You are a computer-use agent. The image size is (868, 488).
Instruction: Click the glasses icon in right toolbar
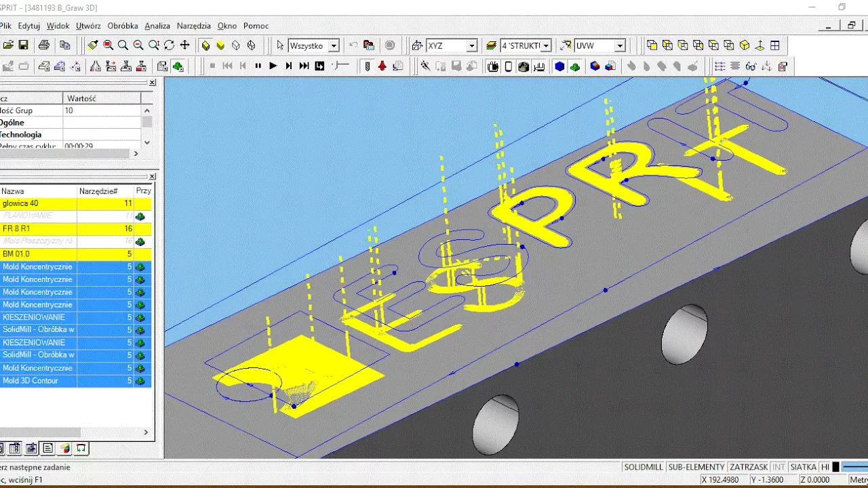click(x=751, y=66)
